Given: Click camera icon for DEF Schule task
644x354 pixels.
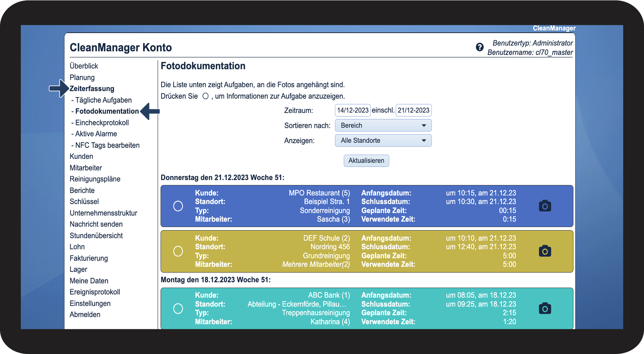Looking at the screenshot, I should pyautogui.click(x=545, y=251).
